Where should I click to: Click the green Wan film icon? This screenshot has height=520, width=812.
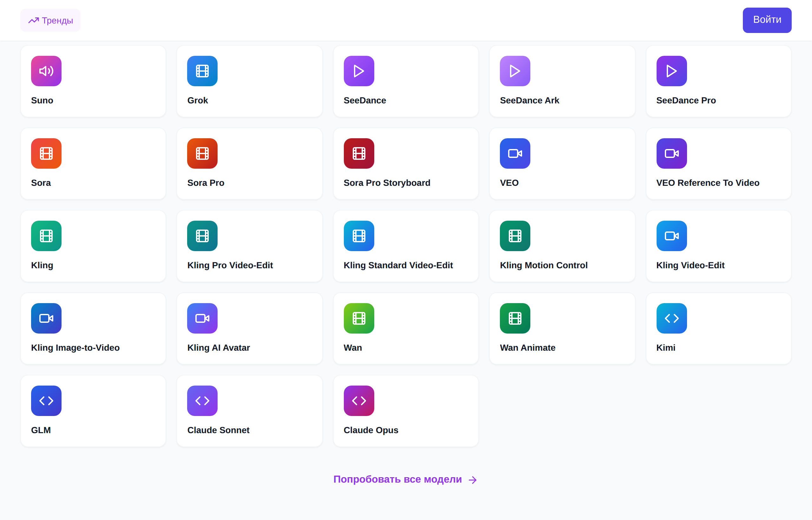click(359, 318)
